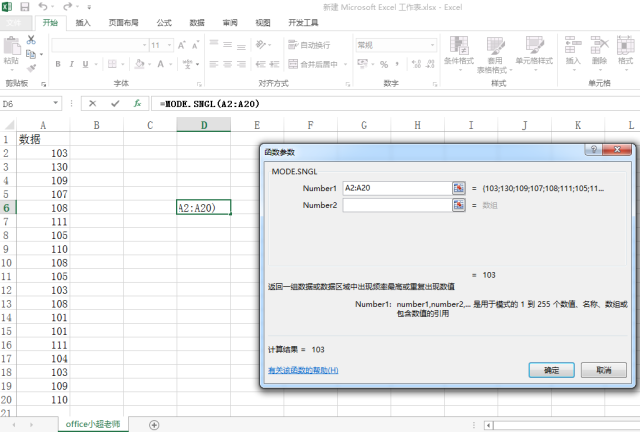The width and height of the screenshot is (640, 432).
Task: Select the office小超老师 sheet tab
Action: (93, 424)
